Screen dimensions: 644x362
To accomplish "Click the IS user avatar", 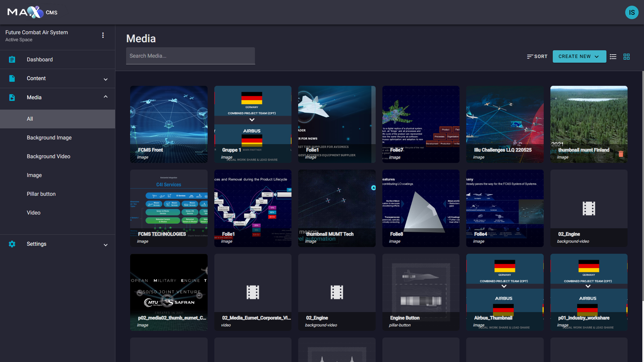I will (x=632, y=12).
